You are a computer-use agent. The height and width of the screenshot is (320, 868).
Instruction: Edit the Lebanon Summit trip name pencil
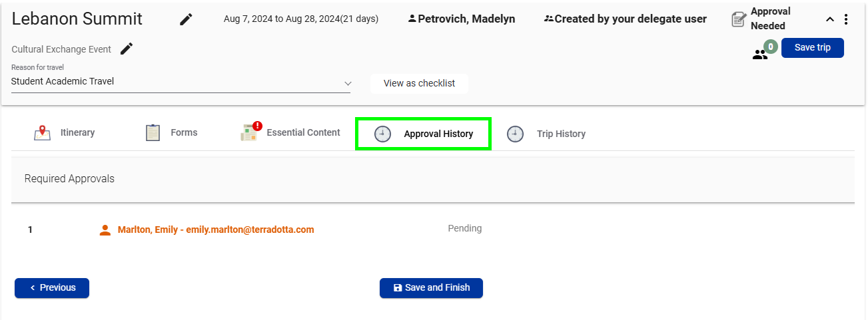pos(187,19)
